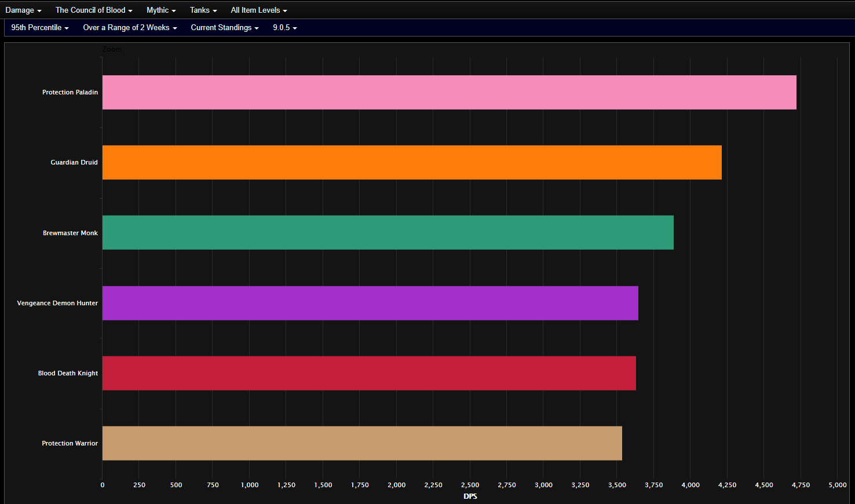Viewport: 855px width, 504px height.
Task: Click the Vengeance Demon Hunter axis label
Action: coord(57,303)
